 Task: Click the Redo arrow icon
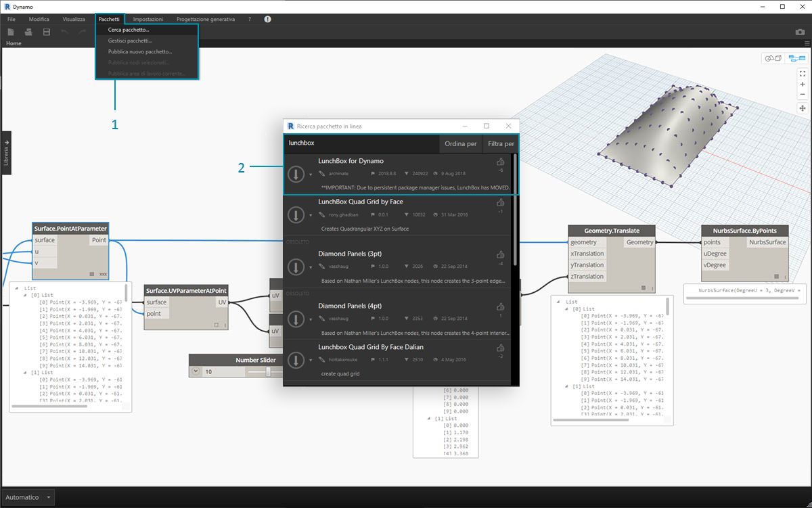82,32
